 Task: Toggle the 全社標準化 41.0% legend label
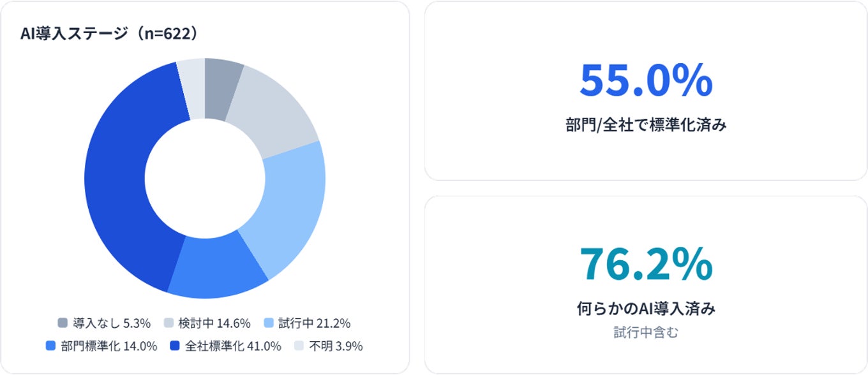click(233, 346)
